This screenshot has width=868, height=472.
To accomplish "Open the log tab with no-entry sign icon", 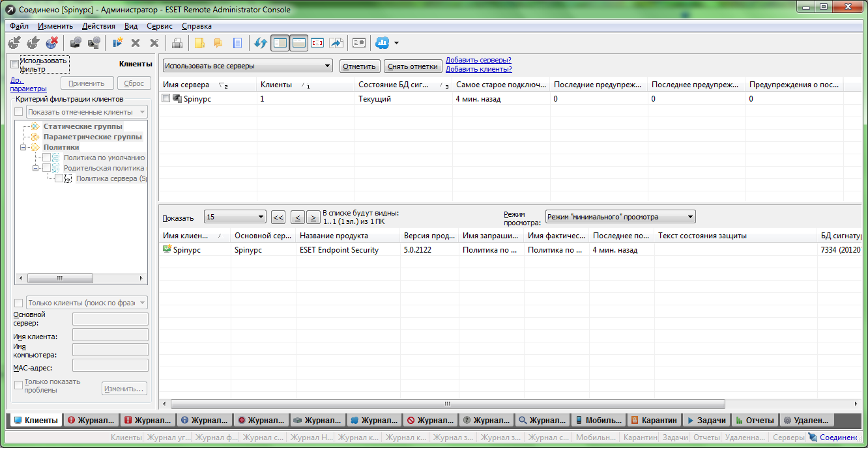I will 431,420.
